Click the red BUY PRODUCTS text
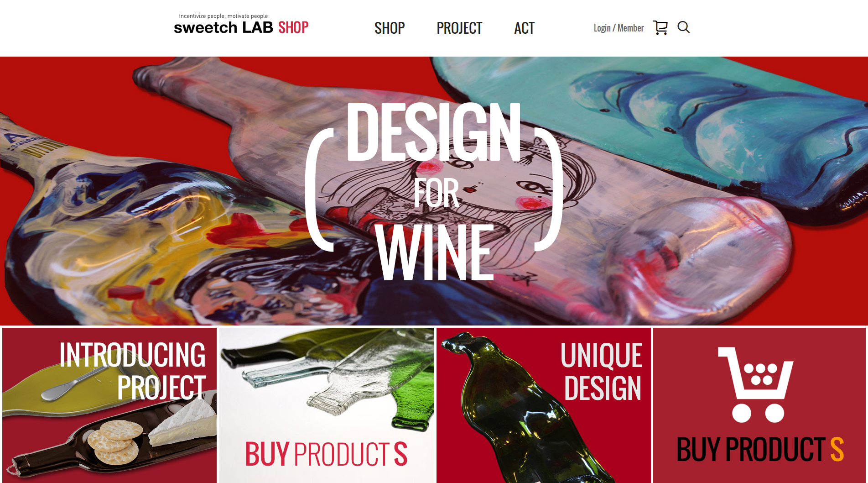Image resolution: width=868 pixels, height=483 pixels. pos(326,454)
